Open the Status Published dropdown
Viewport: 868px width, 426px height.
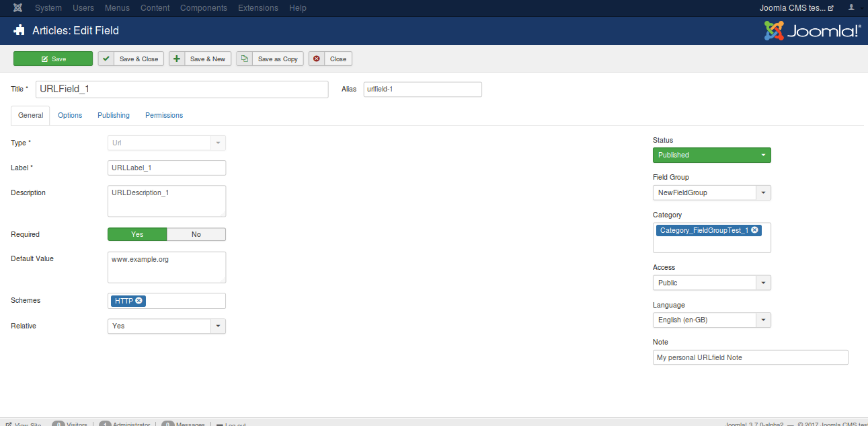click(711, 155)
